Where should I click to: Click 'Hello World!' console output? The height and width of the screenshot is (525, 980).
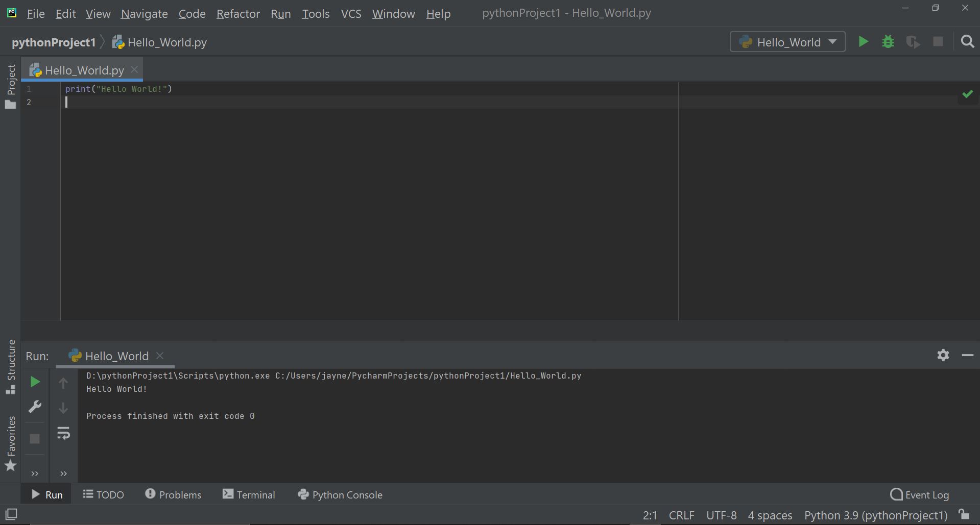[116, 389]
